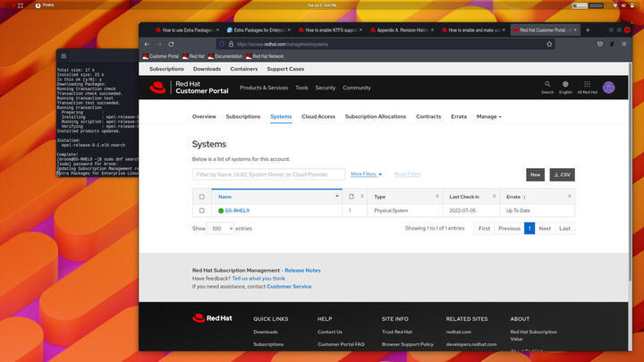Click pagination page number 1
The height and width of the screenshot is (362, 644).
tap(530, 228)
